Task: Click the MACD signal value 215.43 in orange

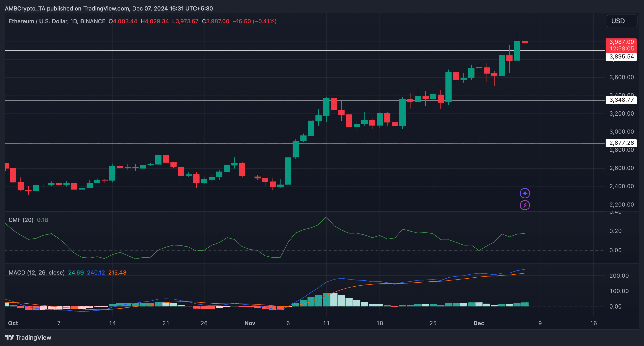Action: tap(117, 273)
